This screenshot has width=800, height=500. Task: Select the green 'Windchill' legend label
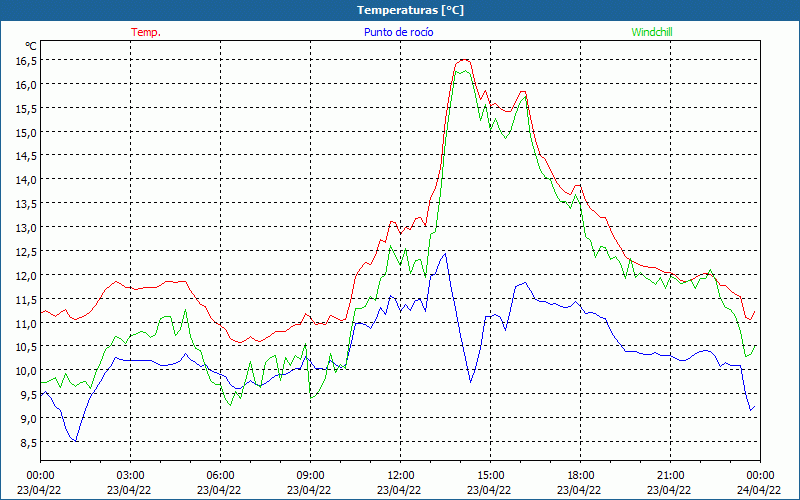652,32
